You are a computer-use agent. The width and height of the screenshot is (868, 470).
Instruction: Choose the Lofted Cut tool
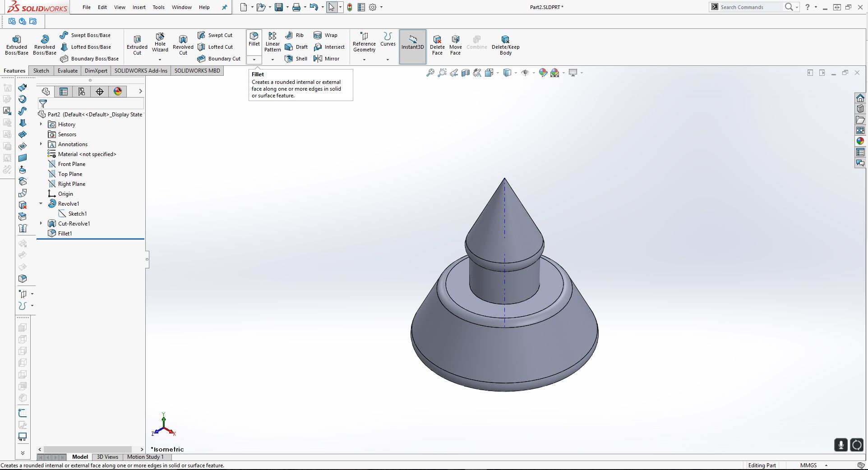pos(216,47)
